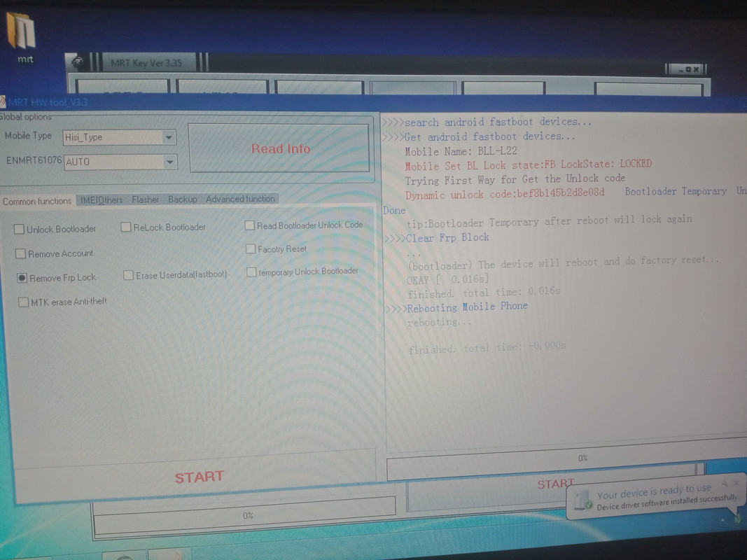747x560 pixels.
Task: Expand the AUTO combo box
Action: click(x=169, y=162)
